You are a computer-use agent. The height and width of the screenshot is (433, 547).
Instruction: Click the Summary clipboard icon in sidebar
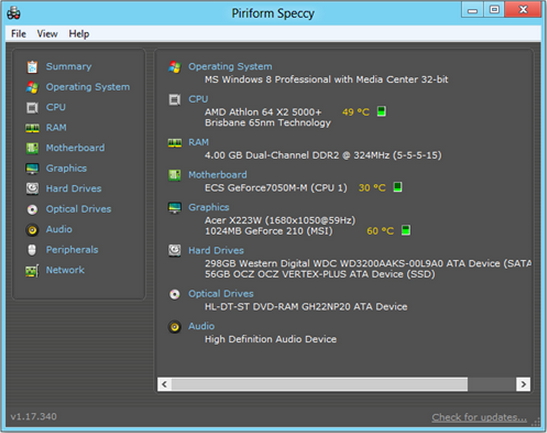click(x=32, y=67)
